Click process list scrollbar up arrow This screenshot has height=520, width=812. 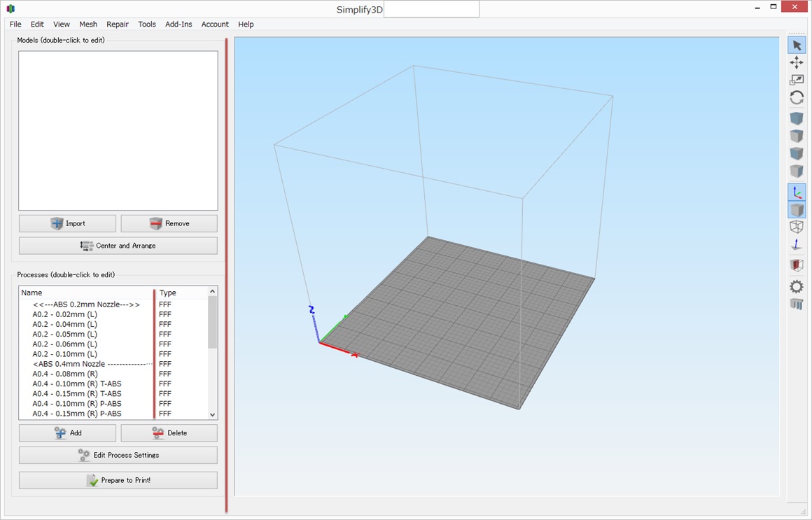[x=212, y=292]
